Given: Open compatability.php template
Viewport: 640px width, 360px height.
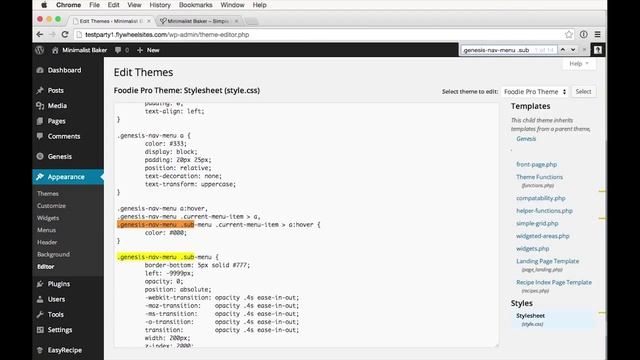Looking at the screenshot, I should tap(541, 198).
